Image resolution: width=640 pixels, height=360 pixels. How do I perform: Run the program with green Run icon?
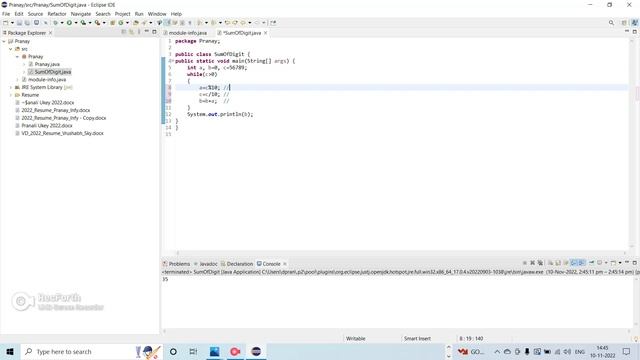click(x=69, y=23)
